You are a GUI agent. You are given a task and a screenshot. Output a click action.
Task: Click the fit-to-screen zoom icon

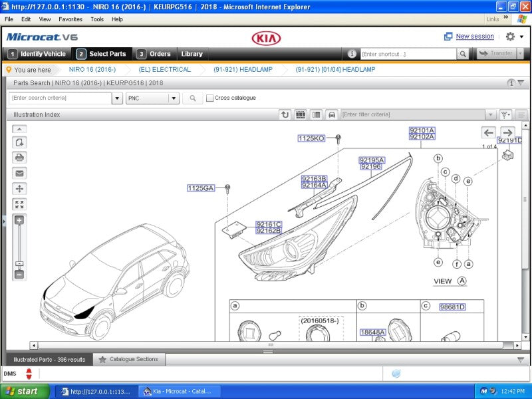[x=18, y=205]
